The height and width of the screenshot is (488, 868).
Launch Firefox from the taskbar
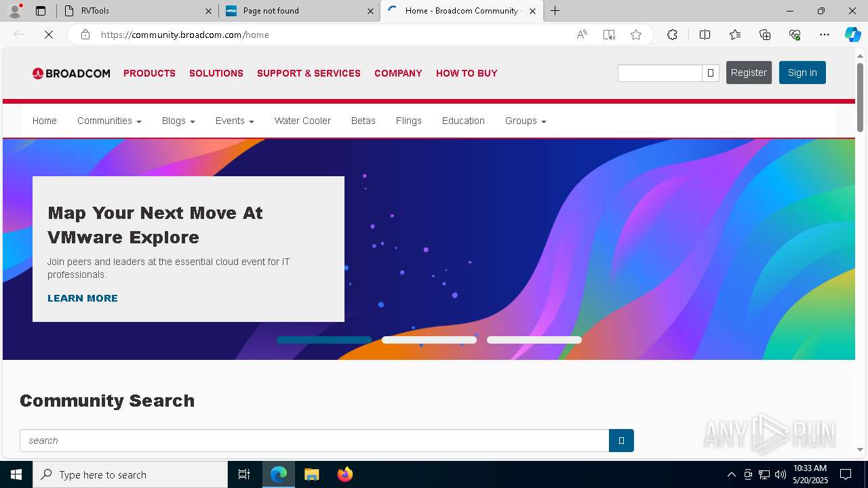coord(344,474)
